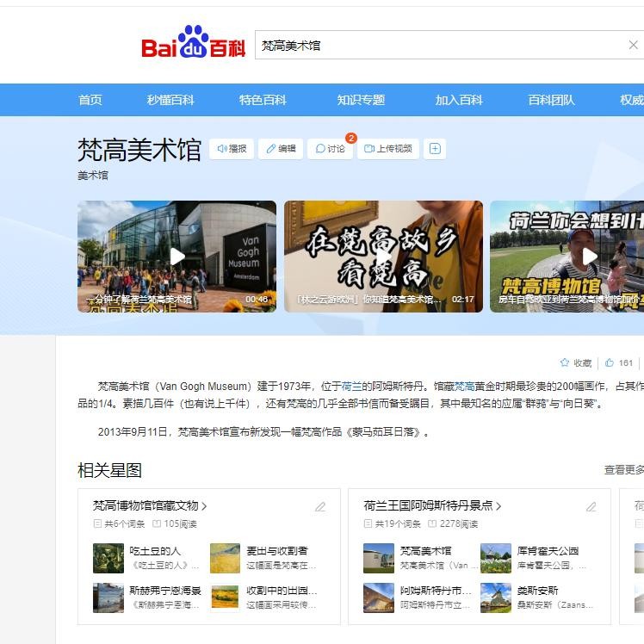Viewport: 644px width, 644px height.
Task: Expand the 荷兰王国阿姆斯特丹景点 chevron title
Action: [x=432, y=506]
